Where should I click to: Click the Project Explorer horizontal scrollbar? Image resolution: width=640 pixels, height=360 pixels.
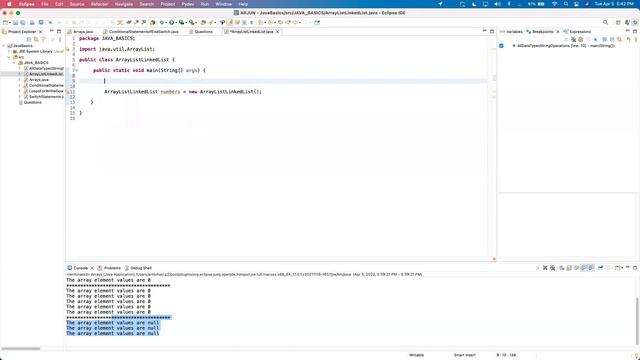click(x=21, y=349)
